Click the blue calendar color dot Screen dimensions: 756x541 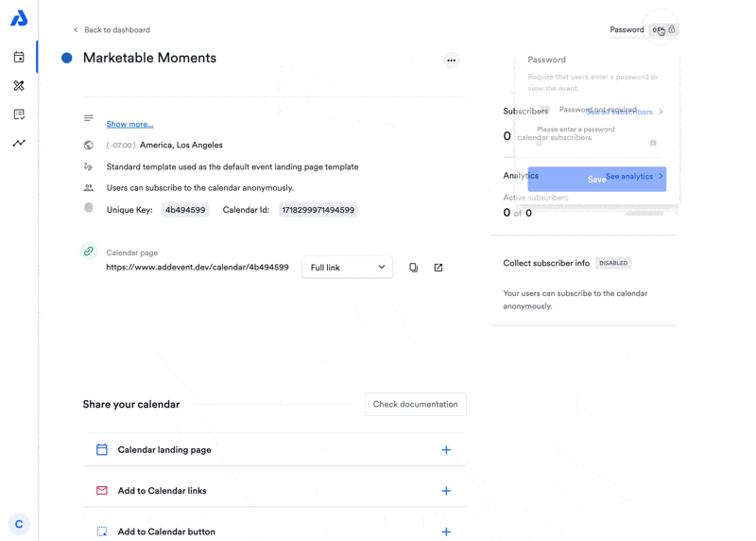66,58
